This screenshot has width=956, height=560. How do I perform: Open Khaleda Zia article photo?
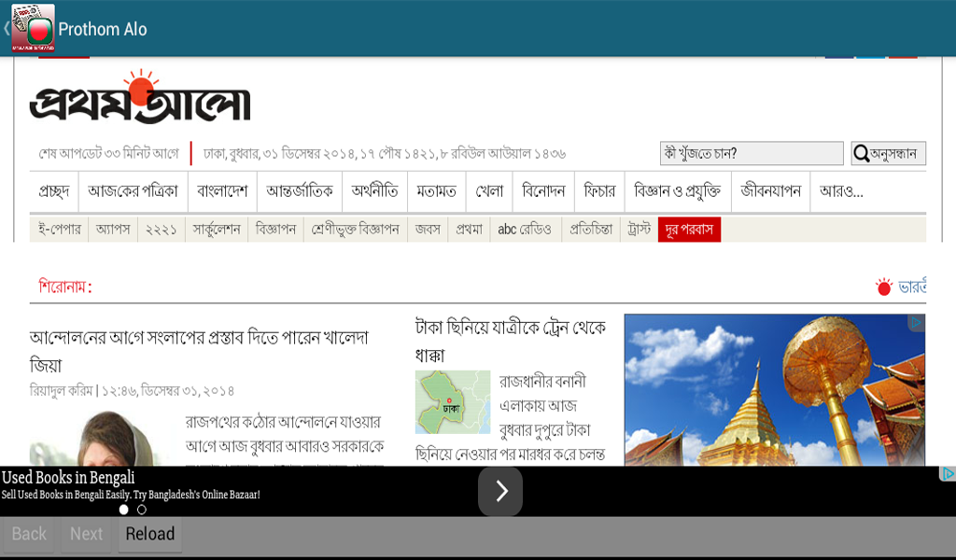point(101,438)
